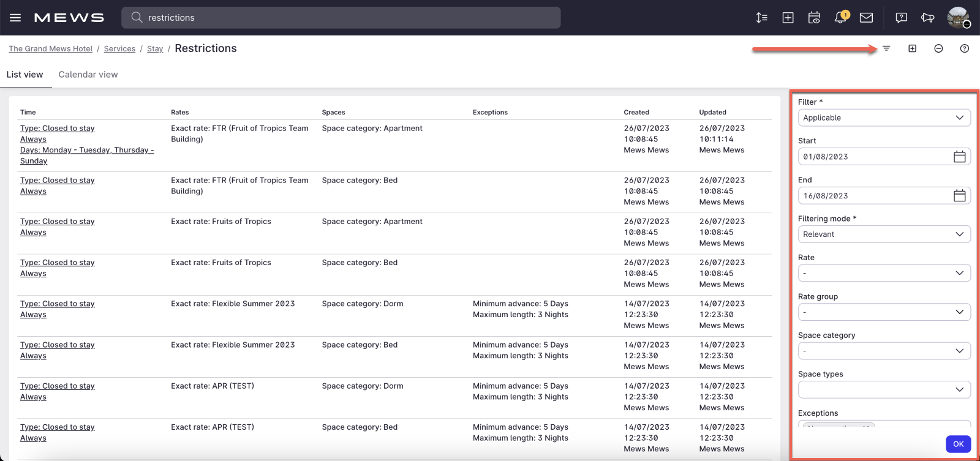
Task: Open the Flexible Summer 2023 Bed restriction
Action: (x=58, y=345)
